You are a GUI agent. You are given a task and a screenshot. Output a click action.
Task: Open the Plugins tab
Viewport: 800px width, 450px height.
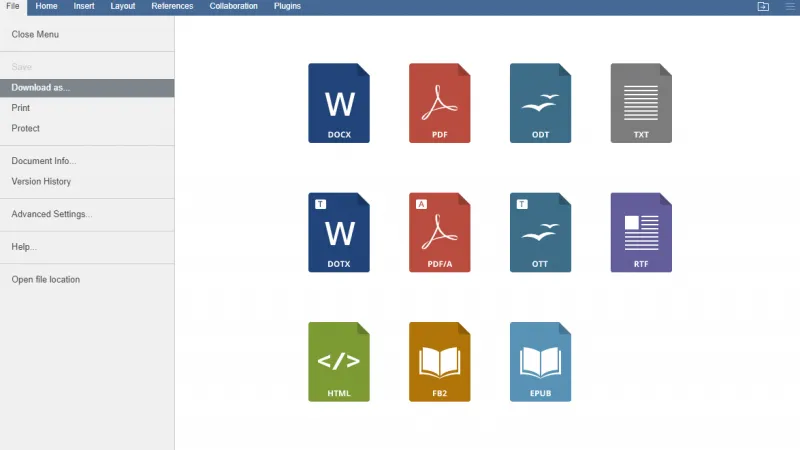(287, 6)
